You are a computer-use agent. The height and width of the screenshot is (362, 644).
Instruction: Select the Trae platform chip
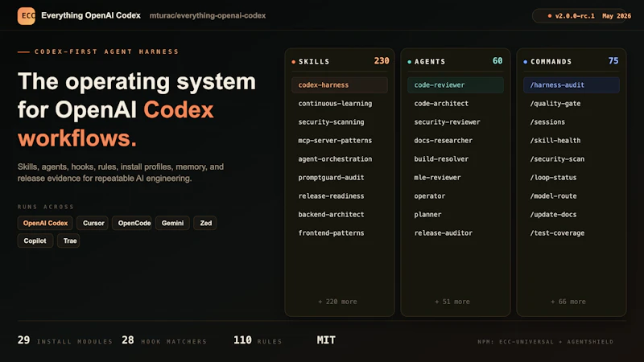click(68, 241)
